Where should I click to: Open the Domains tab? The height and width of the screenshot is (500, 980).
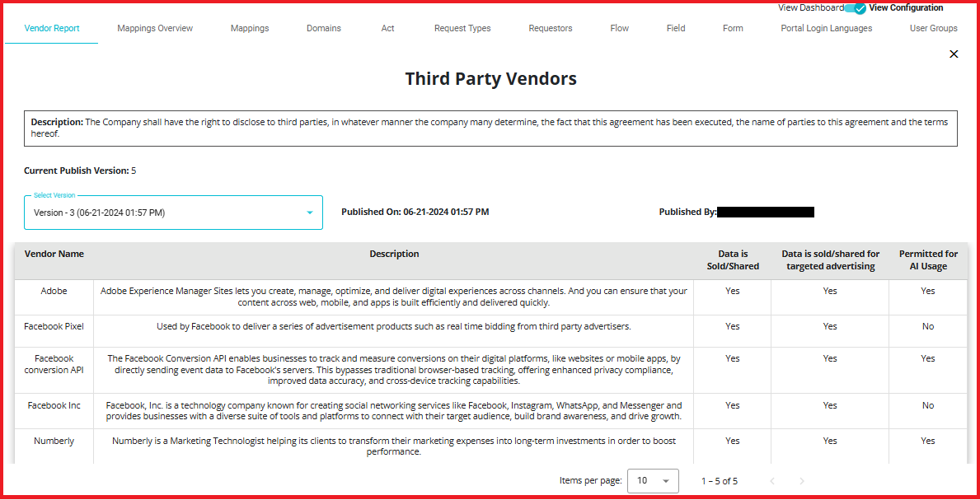[323, 28]
